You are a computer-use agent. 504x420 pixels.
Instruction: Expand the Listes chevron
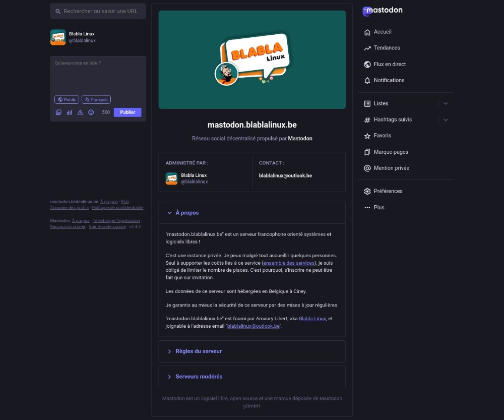pos(446,103)
